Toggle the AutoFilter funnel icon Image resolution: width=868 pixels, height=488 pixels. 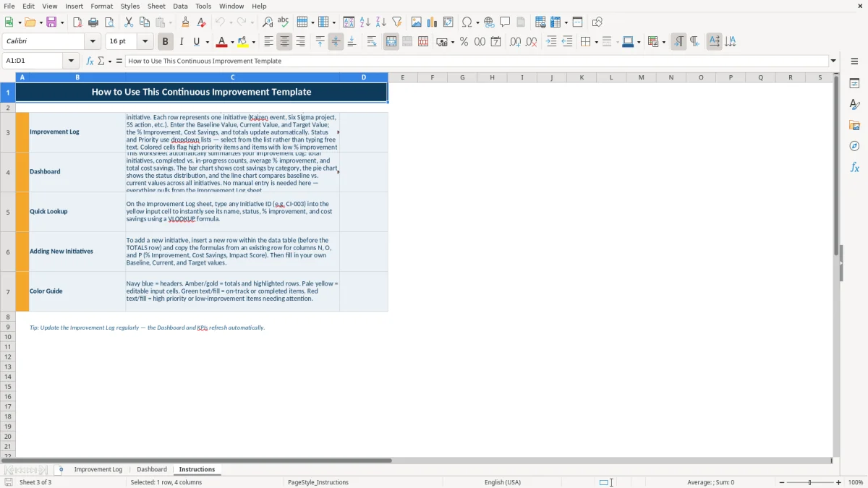pos(397,22)
